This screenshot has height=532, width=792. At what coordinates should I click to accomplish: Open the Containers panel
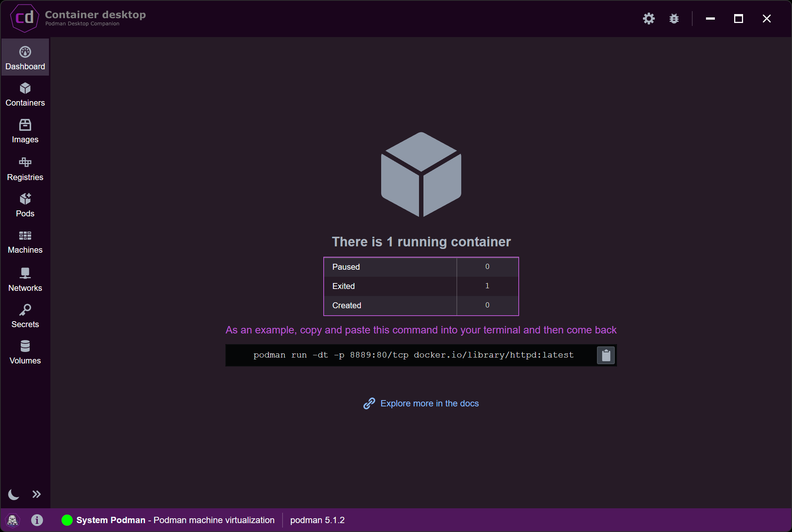[x=25, y=94]
